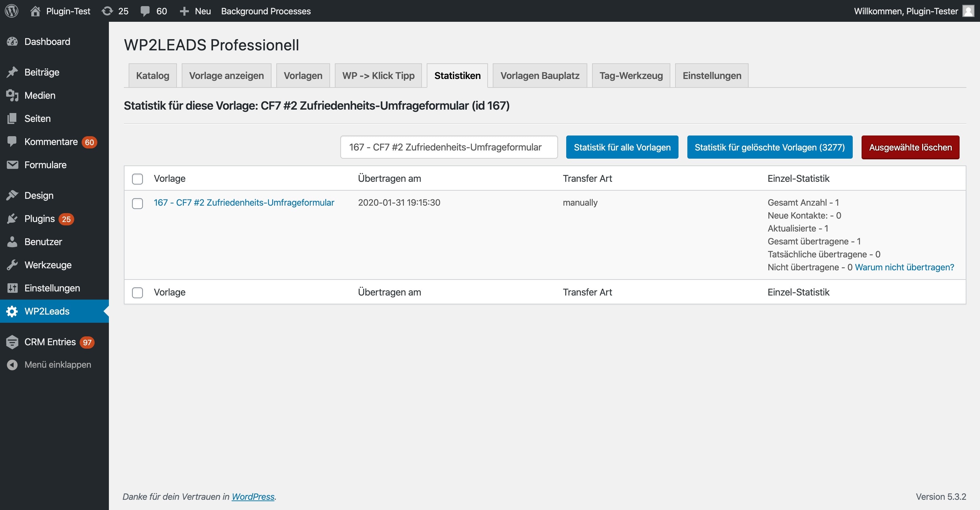Image resolution: width=980 pixels, height=510 pixels.
Task: Switch to the Einstellungen tab
Action: 712,75
